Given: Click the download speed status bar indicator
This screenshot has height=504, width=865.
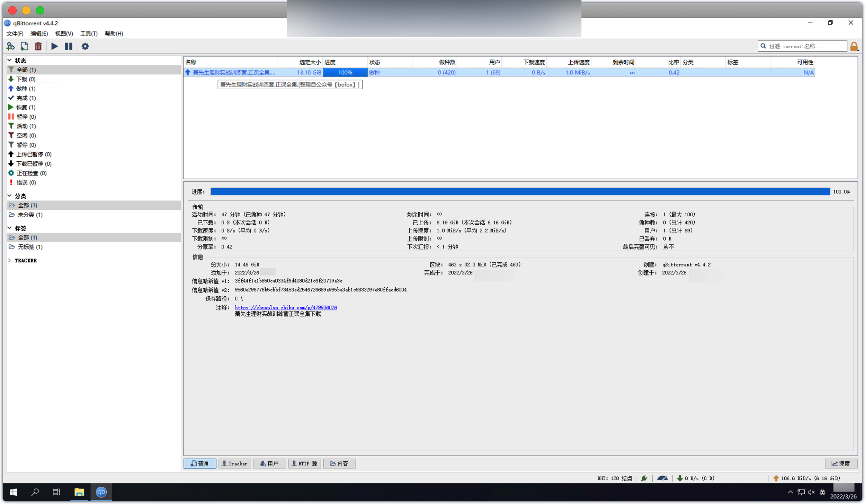Looking at the screenshot, I should click(695, 478).
